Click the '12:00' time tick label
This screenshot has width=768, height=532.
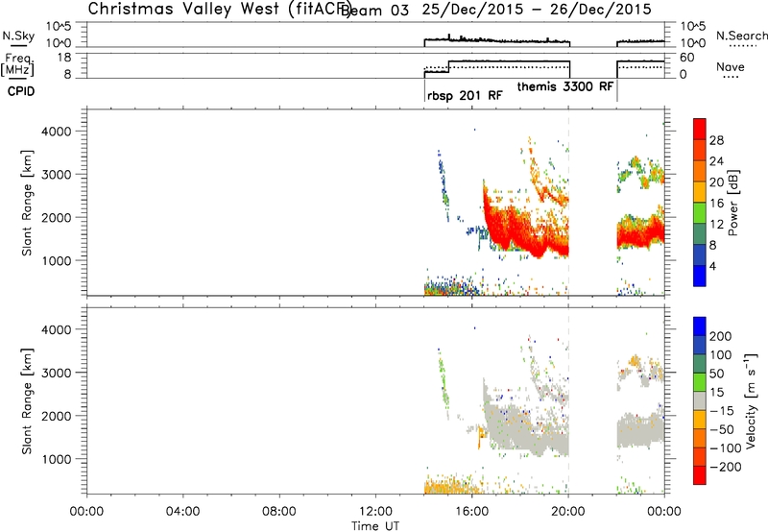[x=375, y=512]
